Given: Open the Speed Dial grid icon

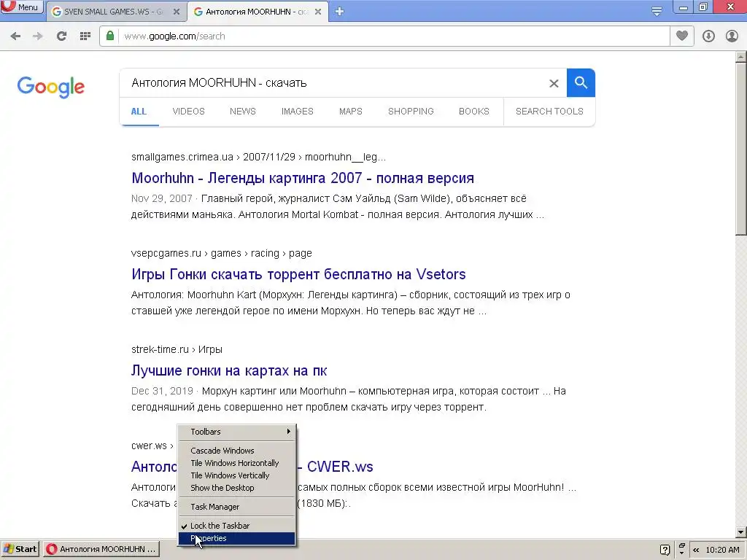Looking at the screenshot, I should tap(85, 36).
